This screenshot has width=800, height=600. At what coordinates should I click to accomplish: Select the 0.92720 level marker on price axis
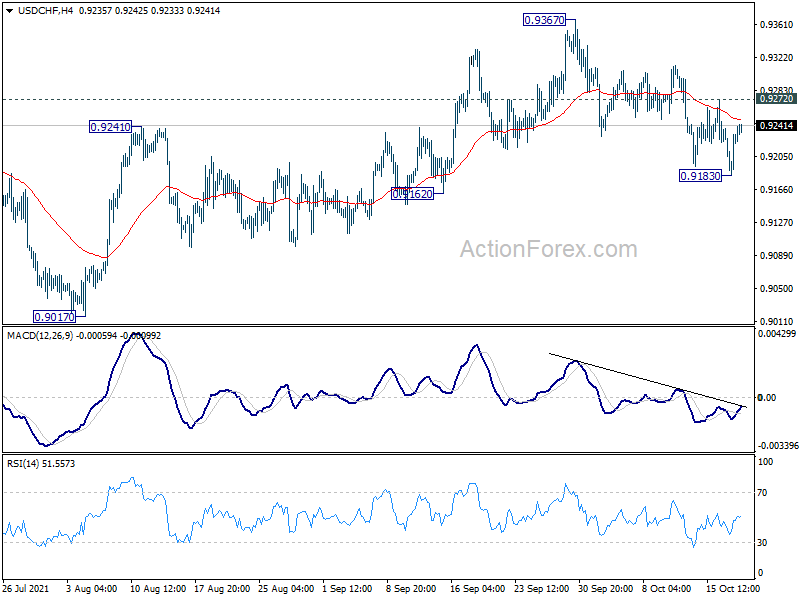coord(776,99)
